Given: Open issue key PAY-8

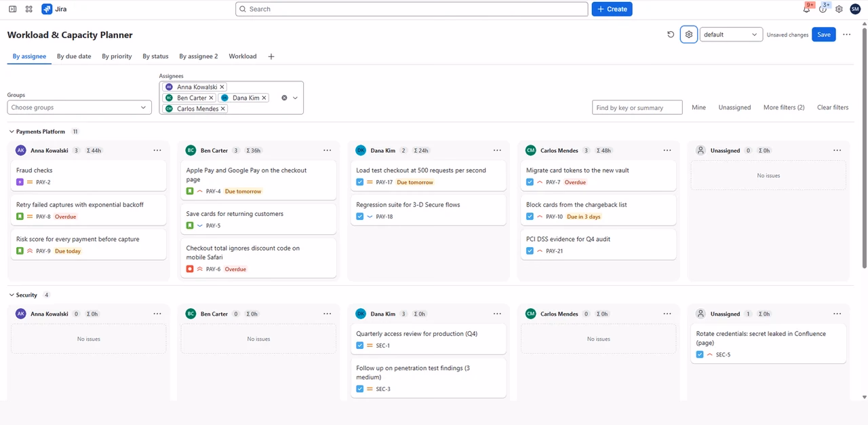Looking at the screenshot, I should click(x=43, y=217).
